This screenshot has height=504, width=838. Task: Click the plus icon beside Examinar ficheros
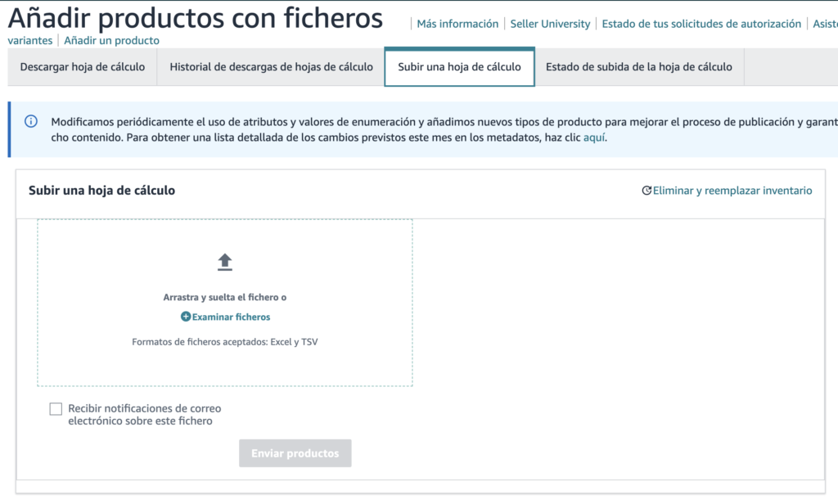pos(186,317)
